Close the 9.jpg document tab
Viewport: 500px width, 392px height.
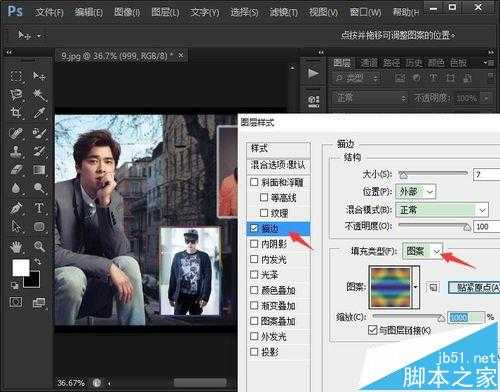(x=181, y=55)
